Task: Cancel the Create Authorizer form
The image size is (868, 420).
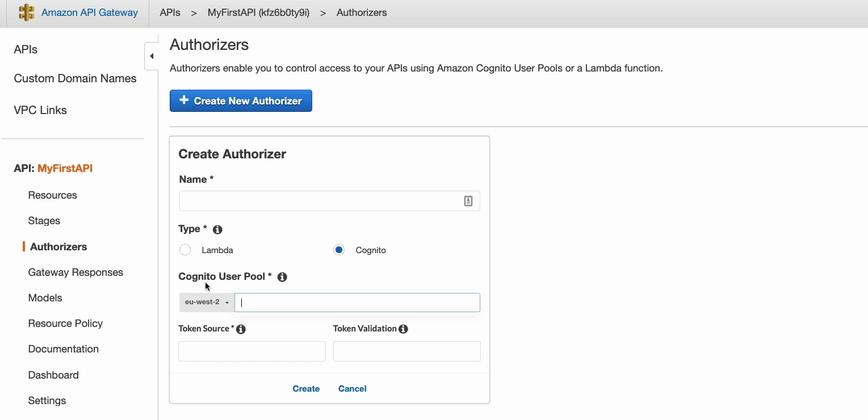Action: click(353, 389)
